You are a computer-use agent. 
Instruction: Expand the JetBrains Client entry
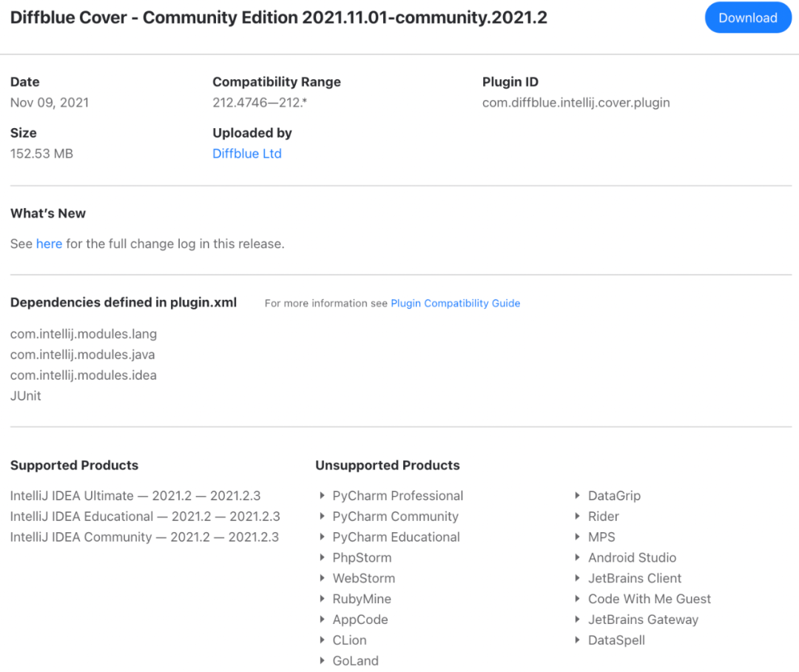(x=628, y=578)
